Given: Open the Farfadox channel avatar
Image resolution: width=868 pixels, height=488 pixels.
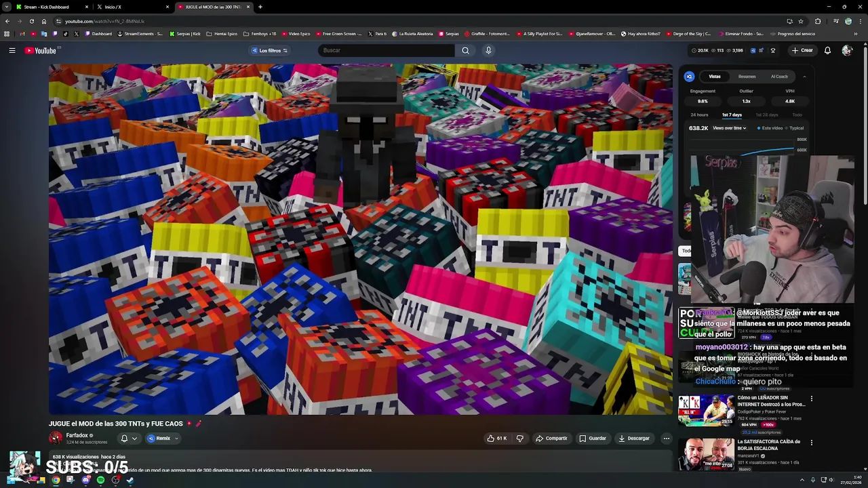Looking at the screenshot, I should click(x=56, y=438).
